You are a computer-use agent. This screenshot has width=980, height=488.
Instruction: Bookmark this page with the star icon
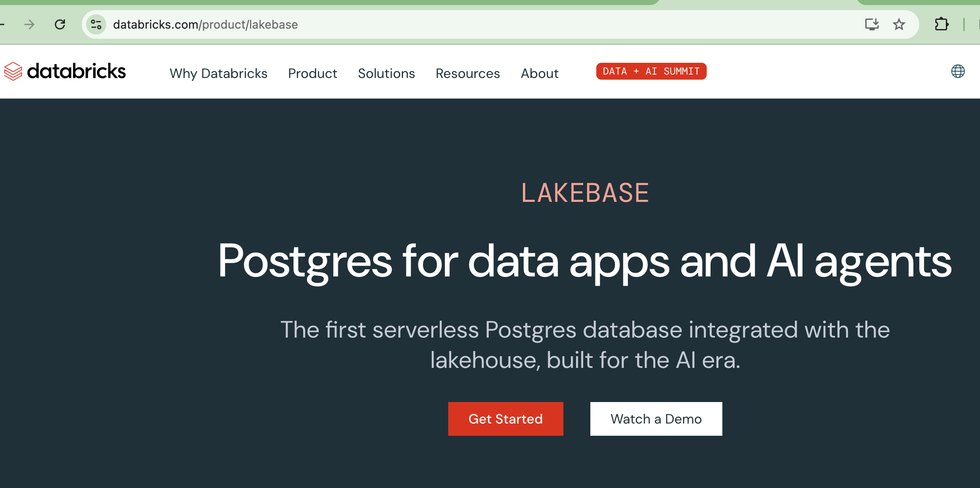point(899,24)
